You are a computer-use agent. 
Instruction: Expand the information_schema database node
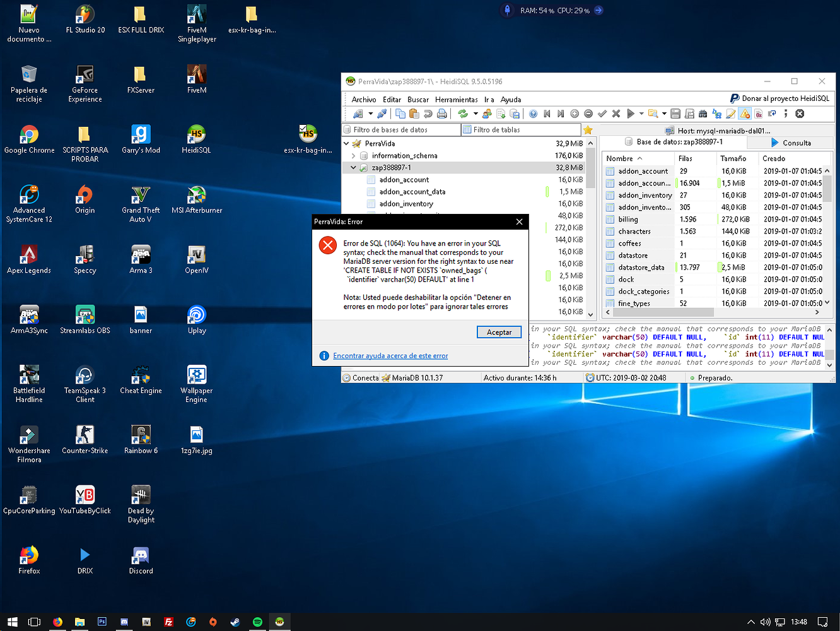point(354,156)
